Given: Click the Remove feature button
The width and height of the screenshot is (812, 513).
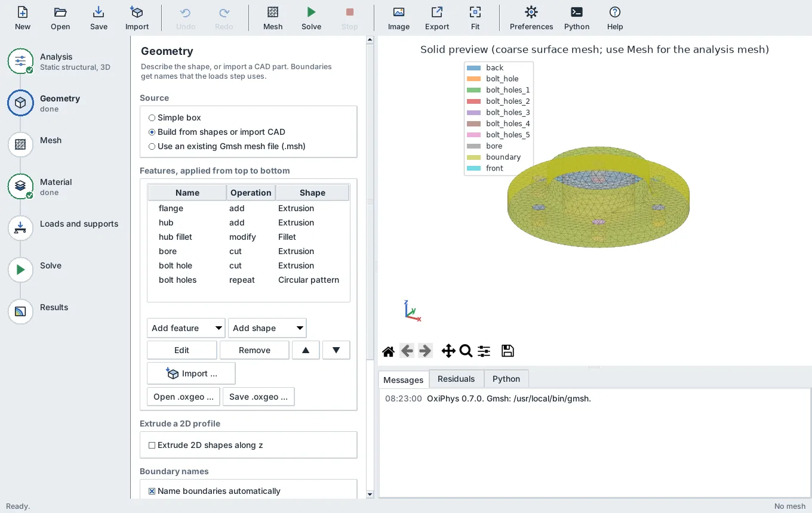Looking at the screenshot, I should coord(254,350).
